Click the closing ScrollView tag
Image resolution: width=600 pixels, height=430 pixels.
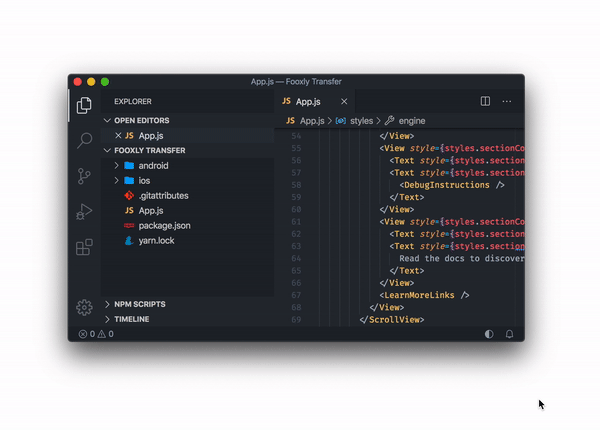(392, 319)
